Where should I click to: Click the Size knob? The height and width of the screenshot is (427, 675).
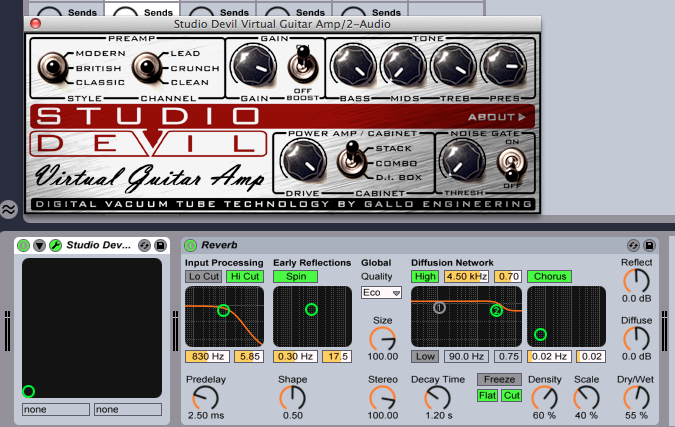coord(382,339)
